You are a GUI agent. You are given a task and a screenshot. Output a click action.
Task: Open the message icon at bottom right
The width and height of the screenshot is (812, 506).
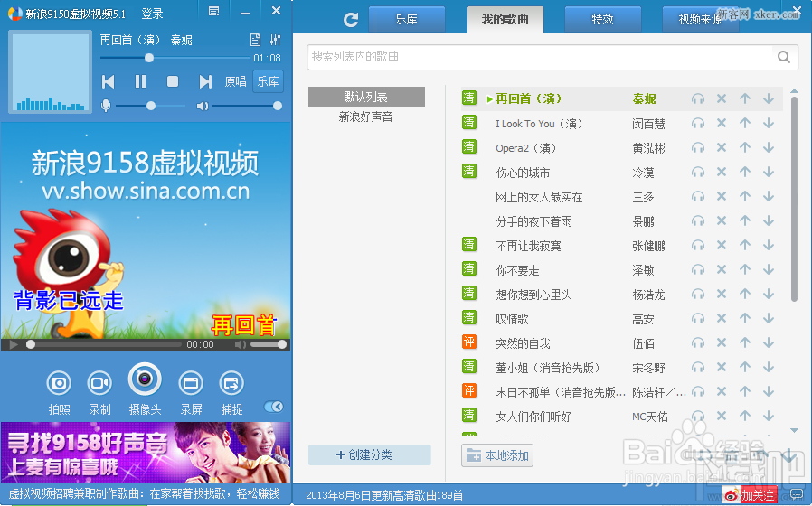click(x=797, y=494)
